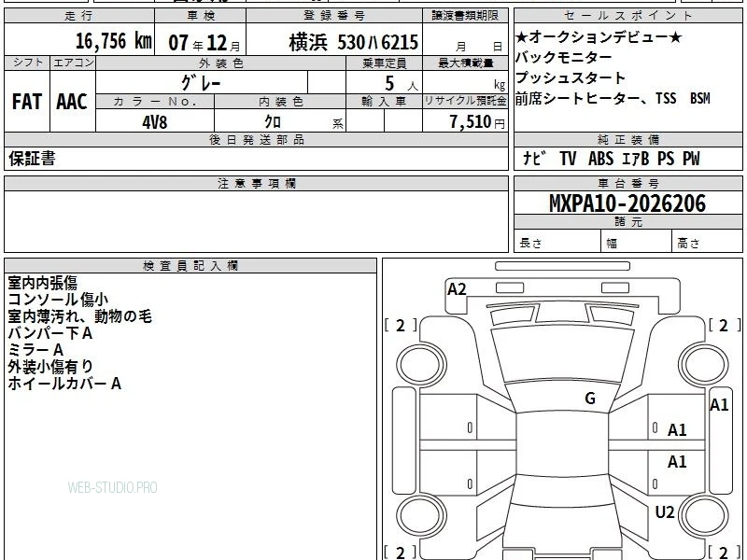The height and width of the screenshot is (560, 747).
Task: Click the セールスポイント header
Action: click(627, 16)
